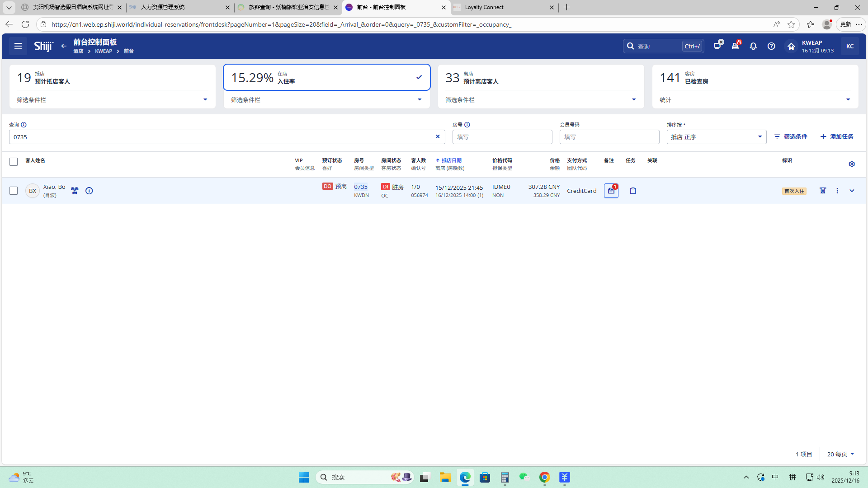The width and height of the screenshot is (868, 488).
Task: Open the three-dot menu for the Xiao, Bo row
Action: tap(837, 191)
